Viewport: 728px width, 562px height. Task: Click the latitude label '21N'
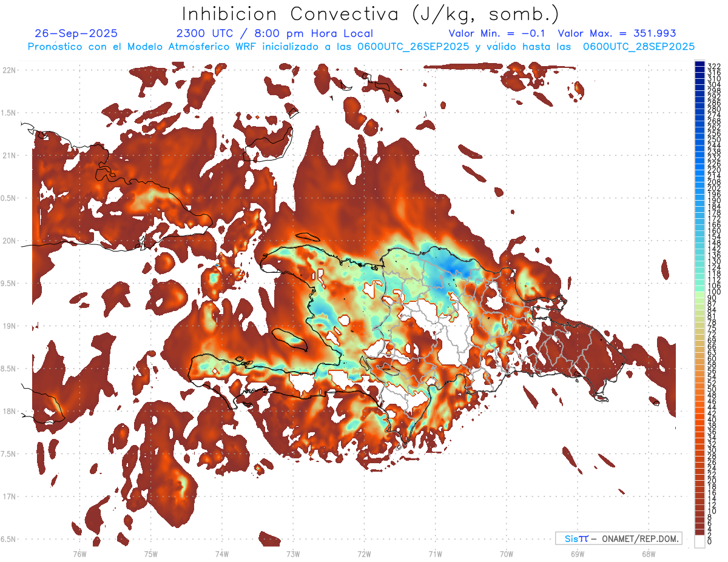(9, 155)
